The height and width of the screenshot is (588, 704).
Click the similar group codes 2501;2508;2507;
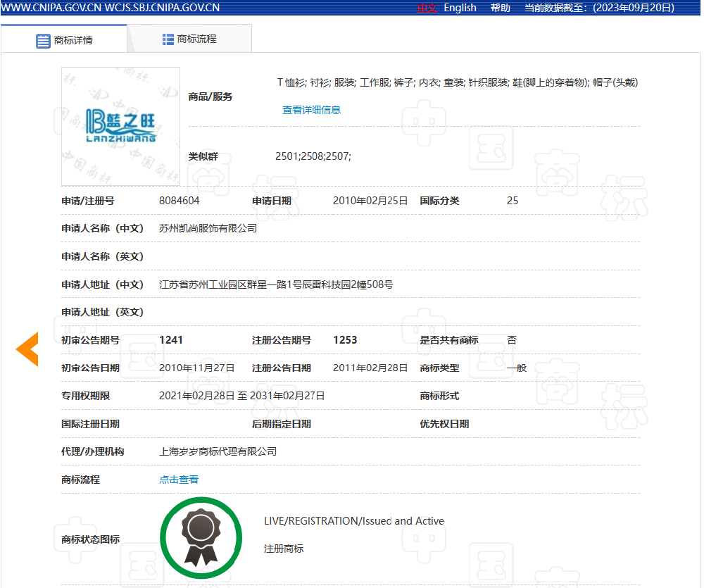[x=313, y=156]
